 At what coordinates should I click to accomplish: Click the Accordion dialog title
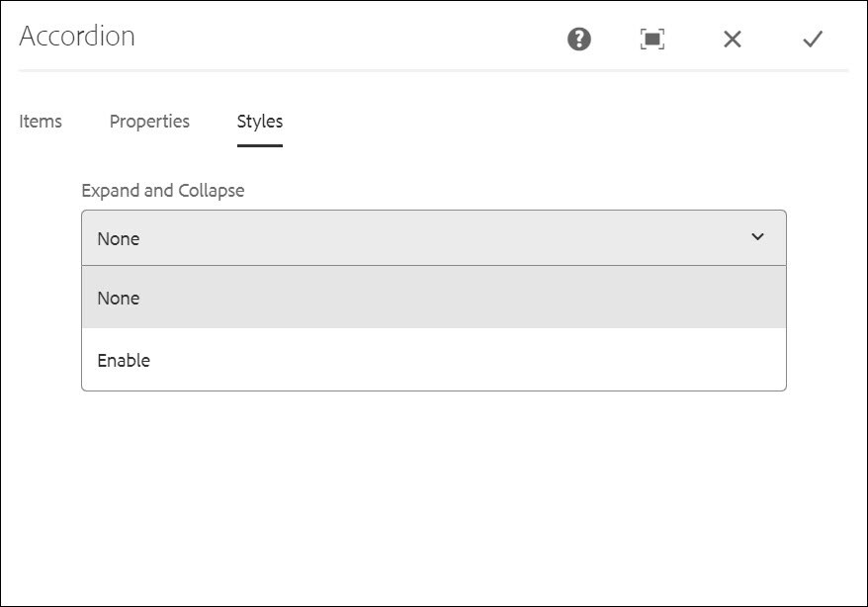77,37
